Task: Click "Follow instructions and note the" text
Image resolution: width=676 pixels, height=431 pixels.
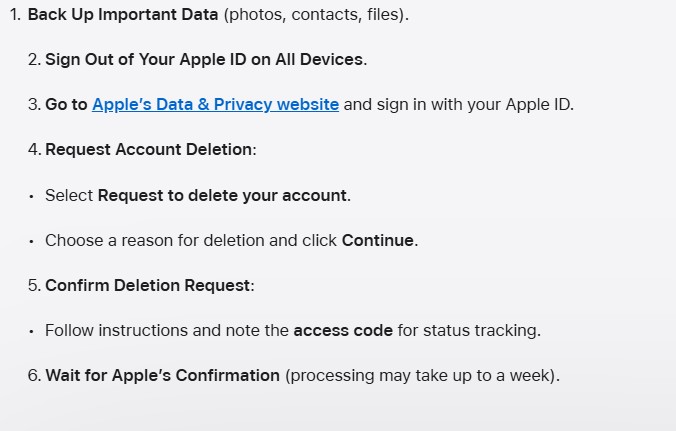Action: point(167,330)
